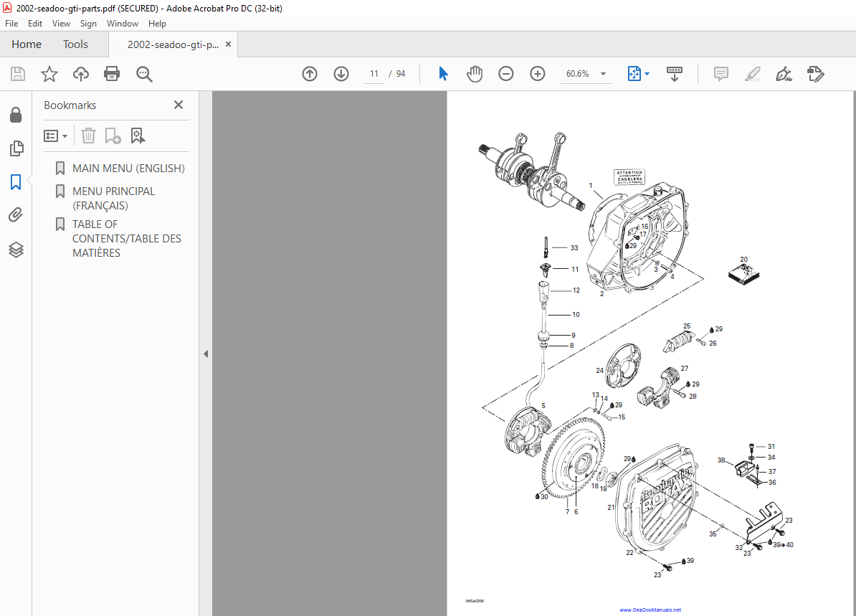Click the Save file icon
The image size is (856, 616).
click(x=18, y=74)
